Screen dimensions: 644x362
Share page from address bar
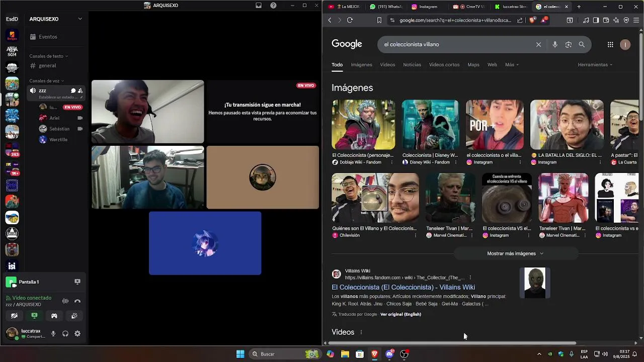pyautogui.click(x=520, y=20)
